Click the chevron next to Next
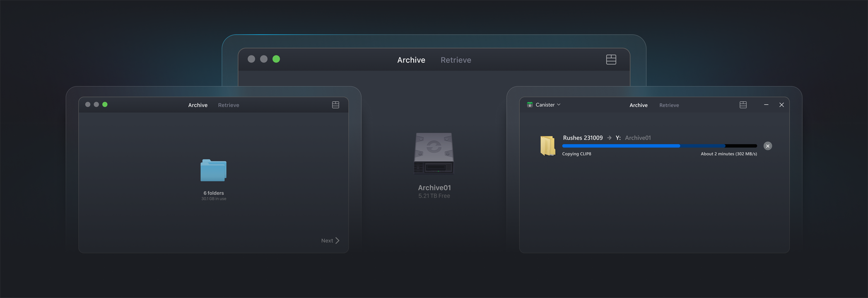This screenshot has width=868, height=298. (338, 240)
